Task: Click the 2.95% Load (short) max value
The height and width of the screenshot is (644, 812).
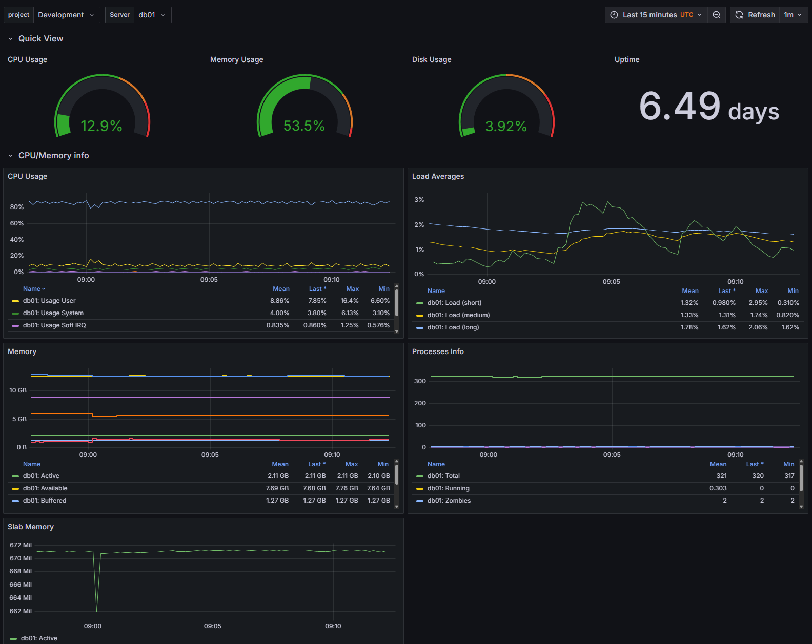Action: click(x=758, y=303)
